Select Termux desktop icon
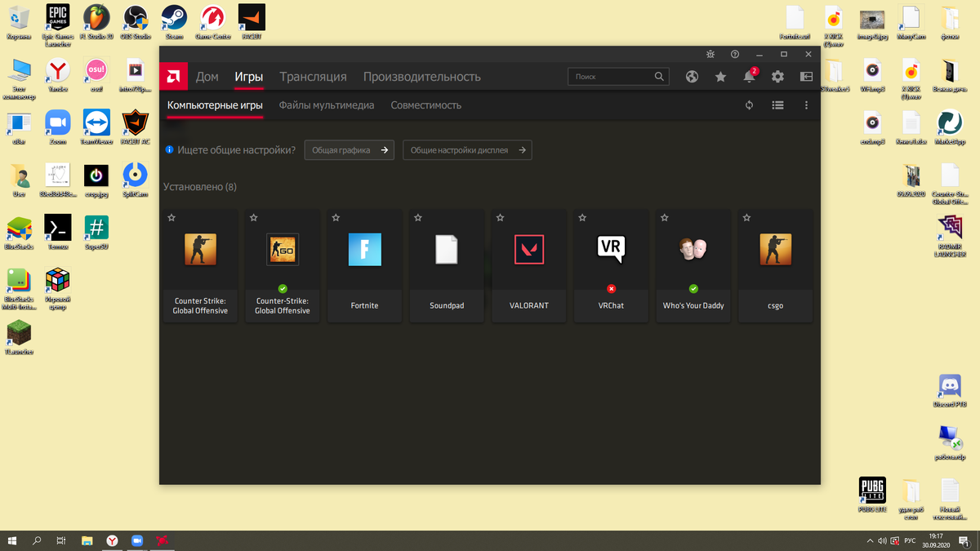The width and height of the screenshot is (980, 551). [58, 233]
